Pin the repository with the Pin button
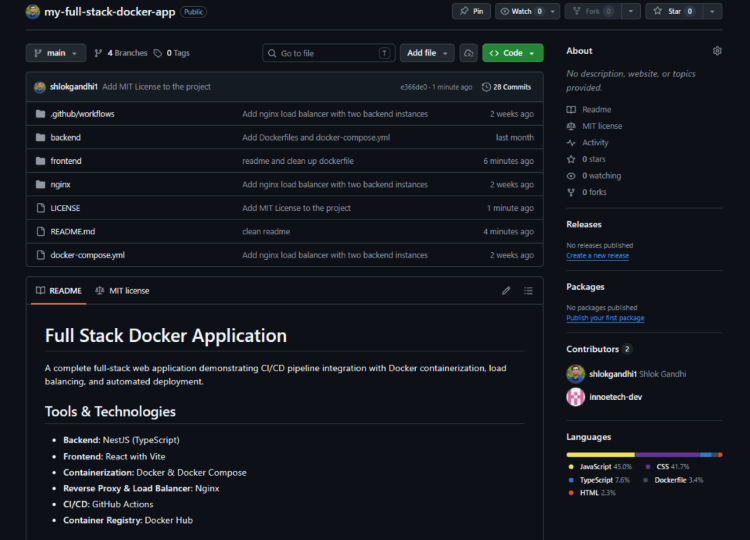 (471, 11)
